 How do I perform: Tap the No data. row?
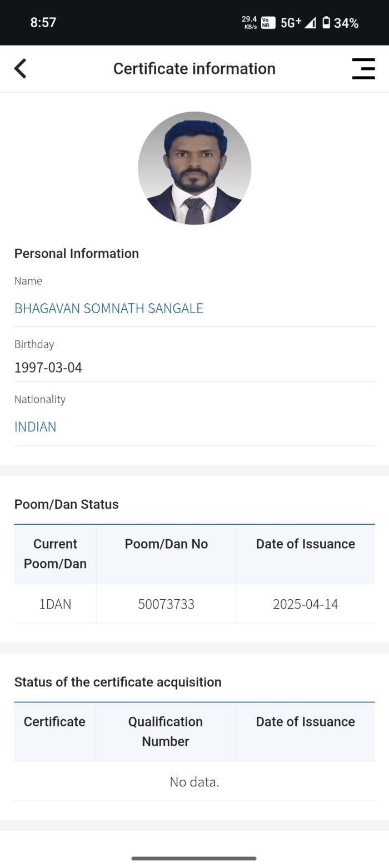pos(194,782)
